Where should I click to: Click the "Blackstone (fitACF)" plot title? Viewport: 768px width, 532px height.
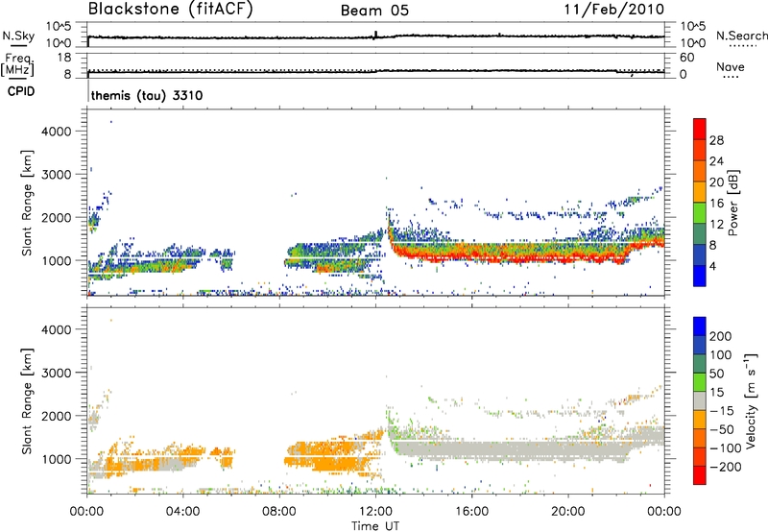170,9
